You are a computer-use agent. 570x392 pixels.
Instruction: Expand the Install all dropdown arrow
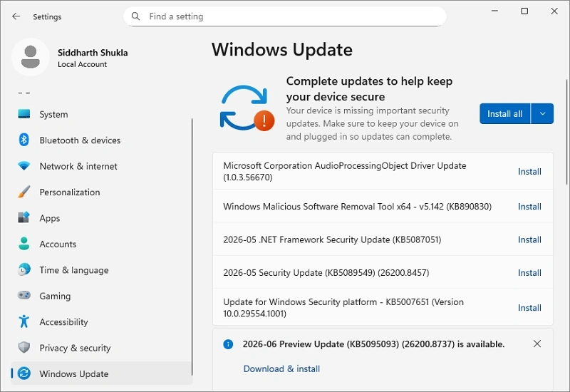click(542, 113)
